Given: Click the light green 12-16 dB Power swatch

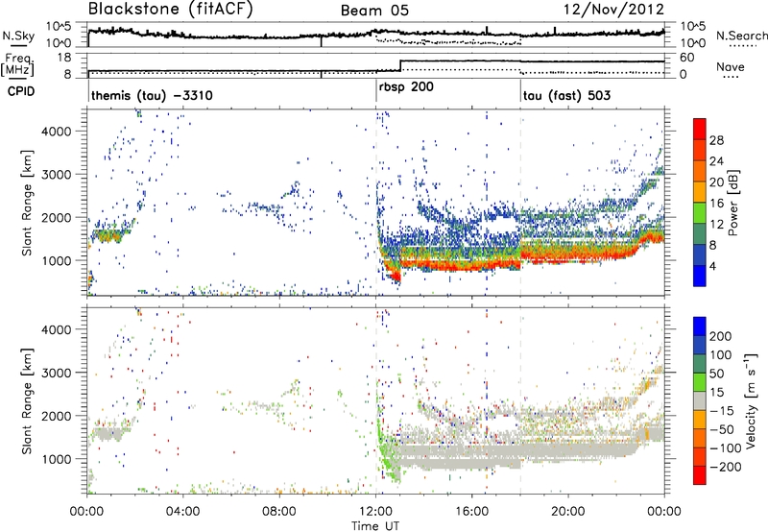Looking at the screenshot, I should click(x=700, y=212).
